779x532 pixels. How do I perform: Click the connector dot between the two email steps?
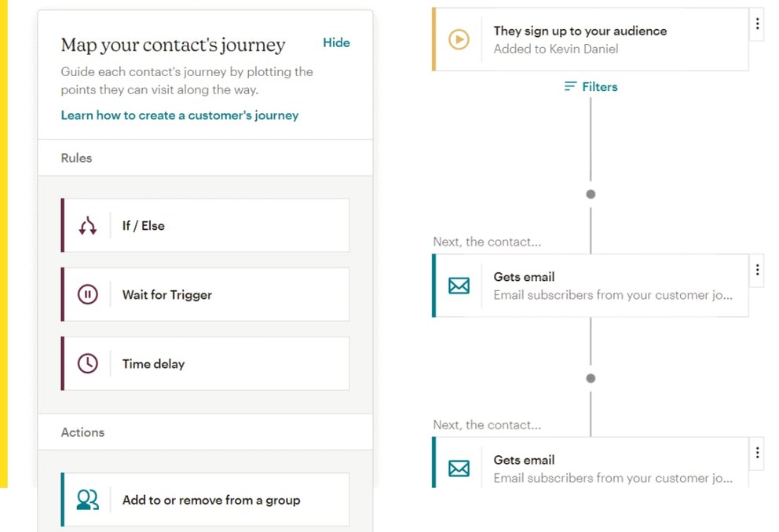591,378
